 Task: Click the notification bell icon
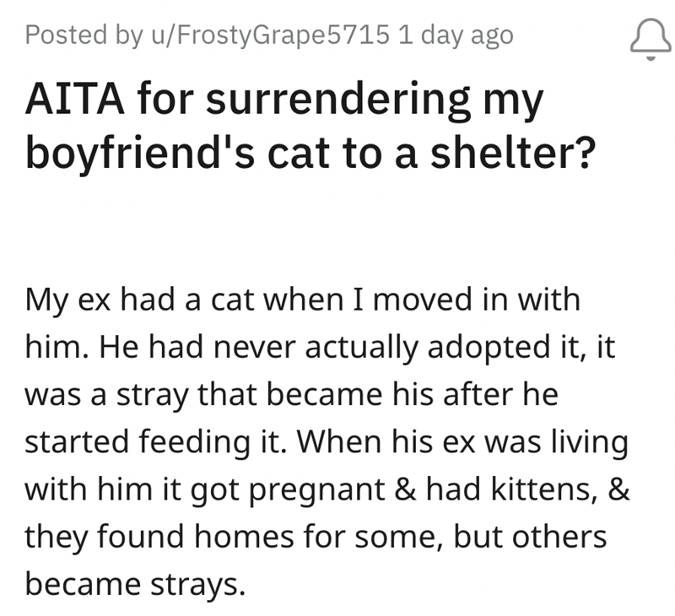(648, 37)
